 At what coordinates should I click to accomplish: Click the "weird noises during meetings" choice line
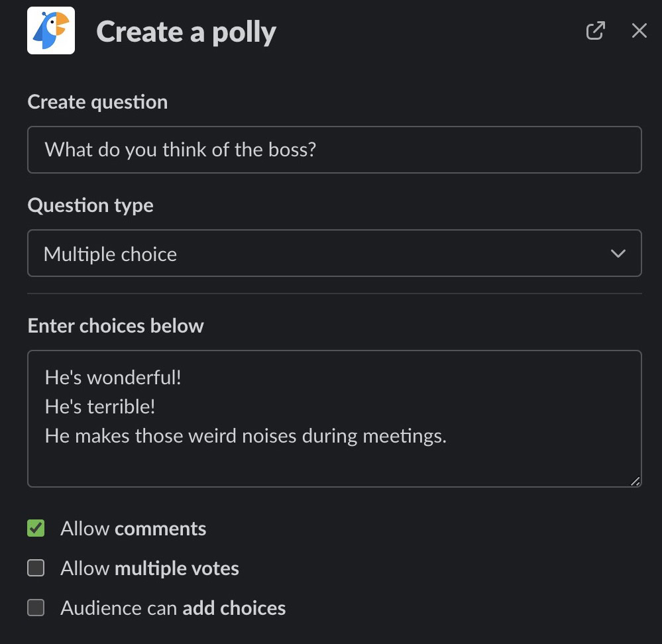click(x=246, y=436)
